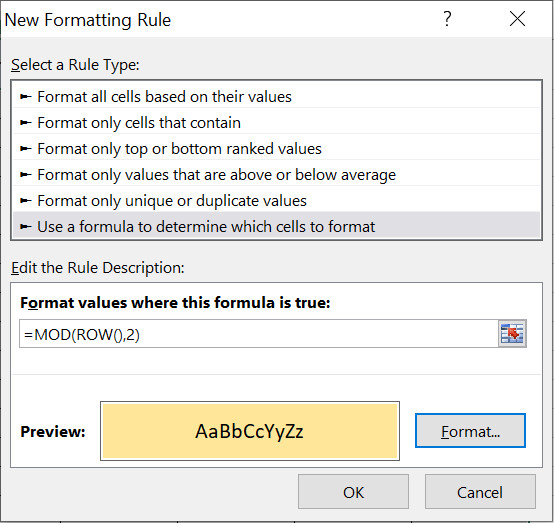Close the New Formatting Rule dialog
The width and height of the screenshot is (554, 523).
point(517,19)
